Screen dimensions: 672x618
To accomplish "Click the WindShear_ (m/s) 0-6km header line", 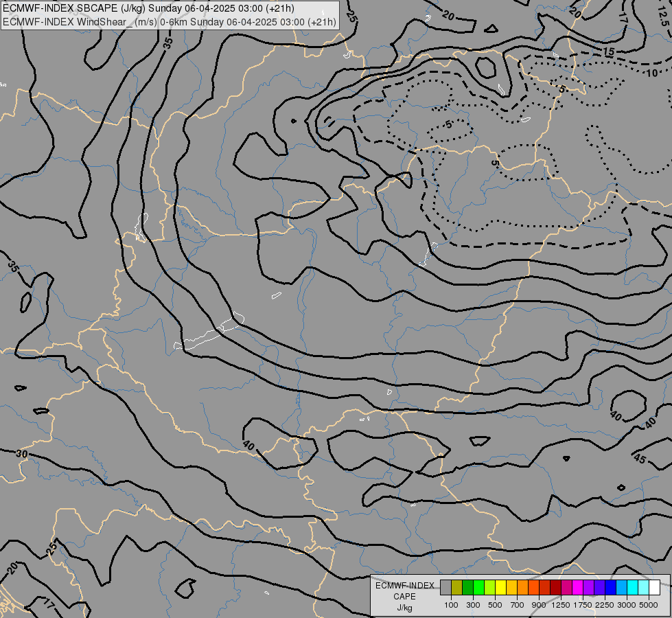I will pos(170,22).
